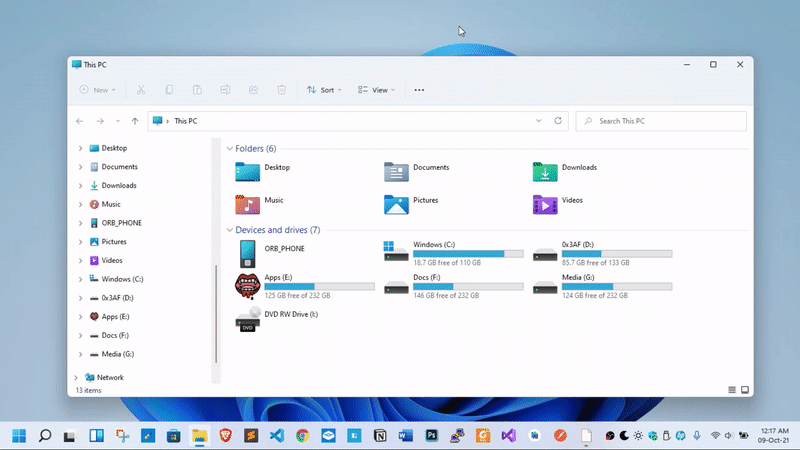Click the Media (G:) storage usage bar

[617, 287]
